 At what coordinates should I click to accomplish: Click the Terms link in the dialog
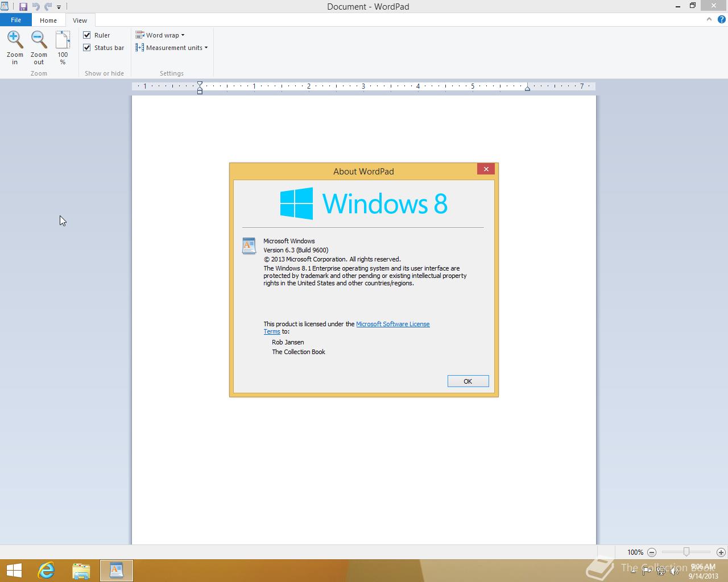coord(272,331)
